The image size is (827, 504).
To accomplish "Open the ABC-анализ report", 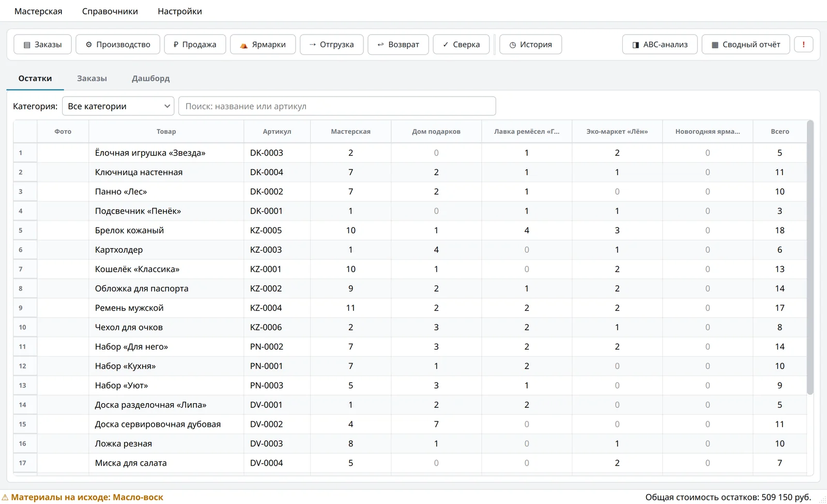I will (660, 44).
